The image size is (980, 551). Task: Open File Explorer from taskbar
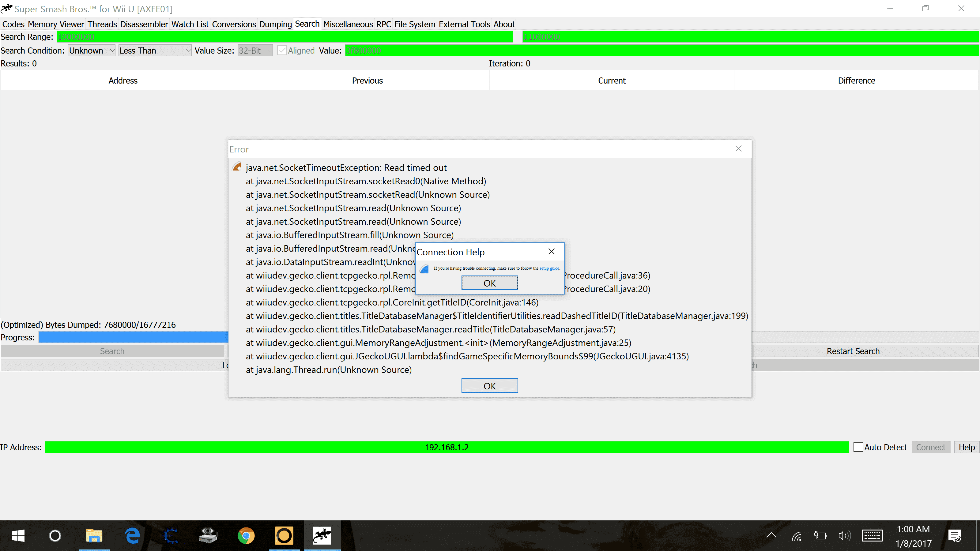click(x=94, y=536)
